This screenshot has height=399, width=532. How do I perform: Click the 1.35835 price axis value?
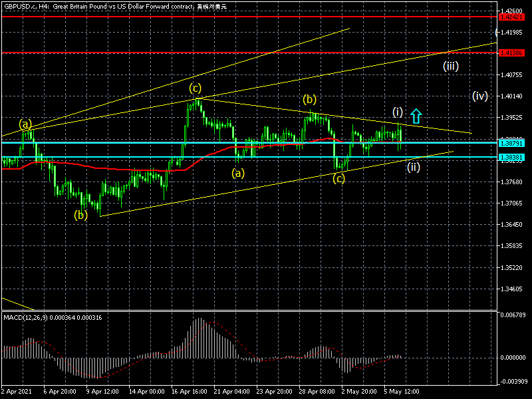[x=511, y=246]
